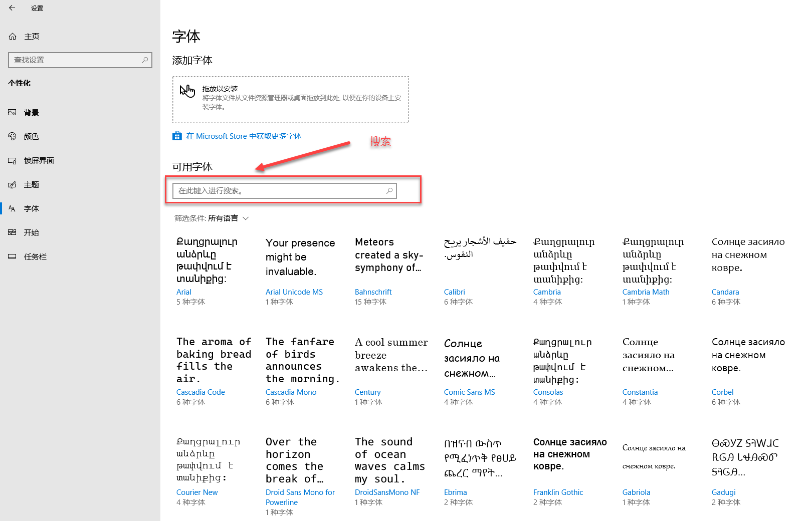Open the 所有语言 filter dropdown
The width and height of the screenshot is (812, 521).
click(212, 218)
